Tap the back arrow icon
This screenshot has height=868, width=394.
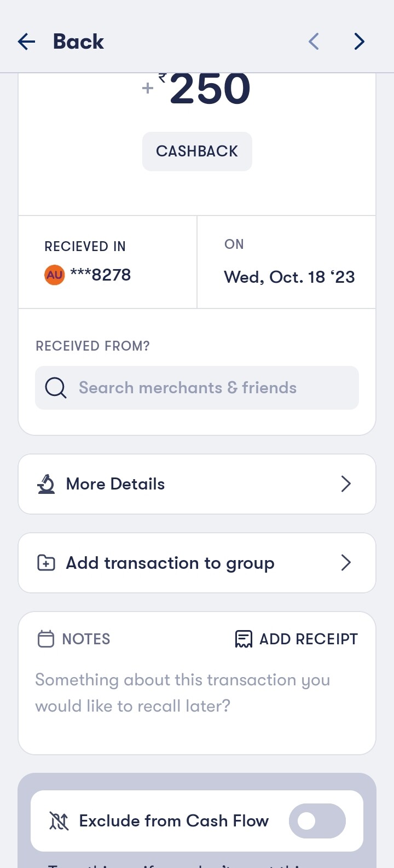(x=26, y=42)
